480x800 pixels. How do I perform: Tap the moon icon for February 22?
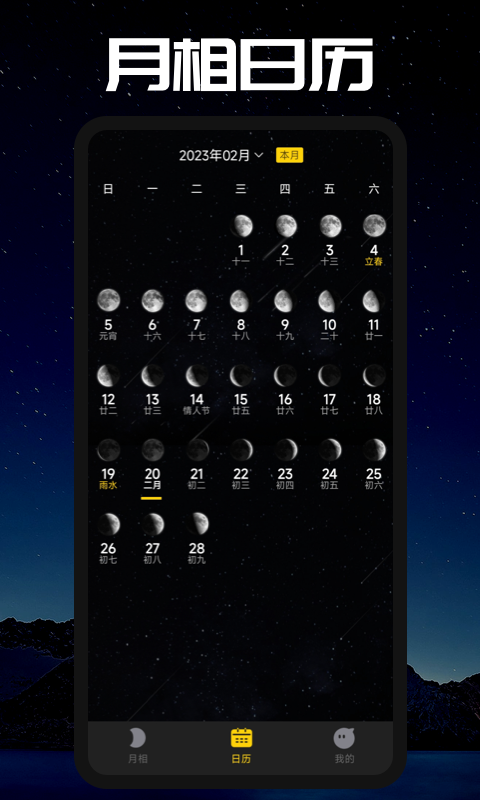241,450
